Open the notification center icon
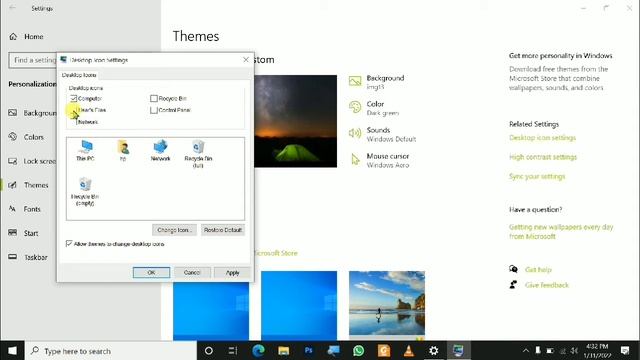Screen dimensions: 640x360 pos(625,351)
